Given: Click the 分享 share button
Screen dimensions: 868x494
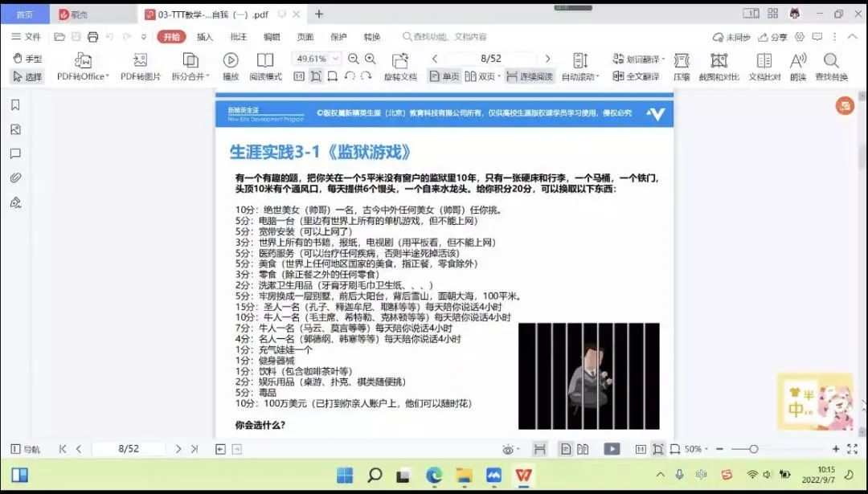Looking at the screenshot, I should 773,37.
